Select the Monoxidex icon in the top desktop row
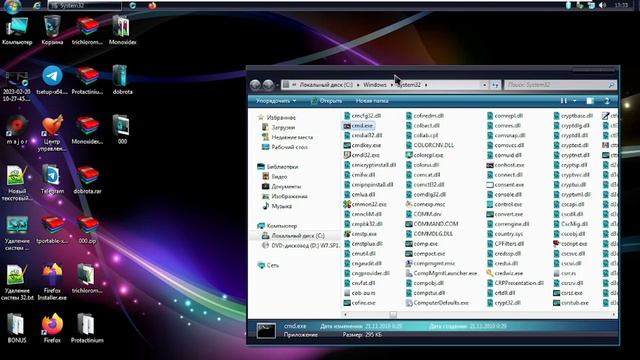The image size is (640, 360). point(122,31)
